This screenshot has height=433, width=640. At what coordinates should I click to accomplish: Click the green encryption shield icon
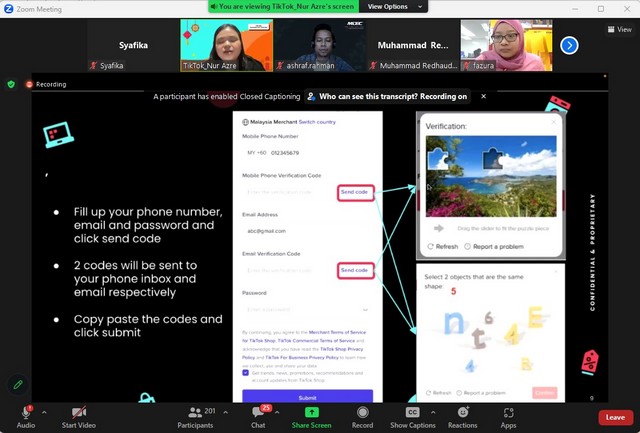coord(11,84)
